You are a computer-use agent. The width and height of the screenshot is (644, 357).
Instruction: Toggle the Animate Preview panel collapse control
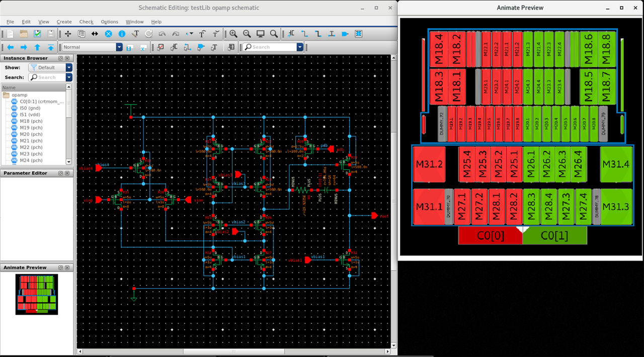[60, 267]
